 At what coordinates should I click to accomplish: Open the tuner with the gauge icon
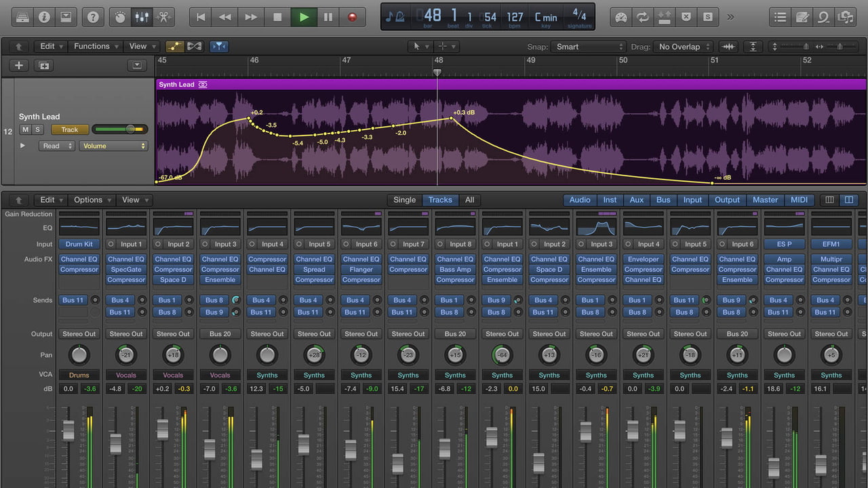pyautogui.click(x=621, y=17)
